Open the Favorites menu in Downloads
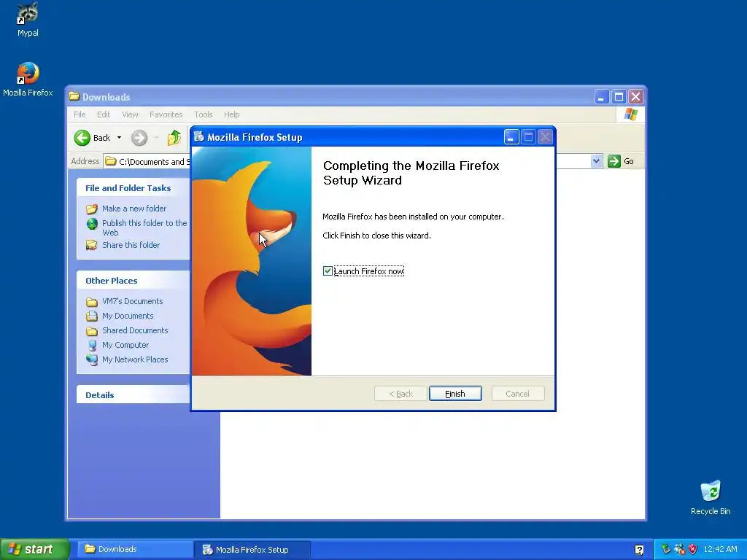747x560 pixels. point(166,114)
